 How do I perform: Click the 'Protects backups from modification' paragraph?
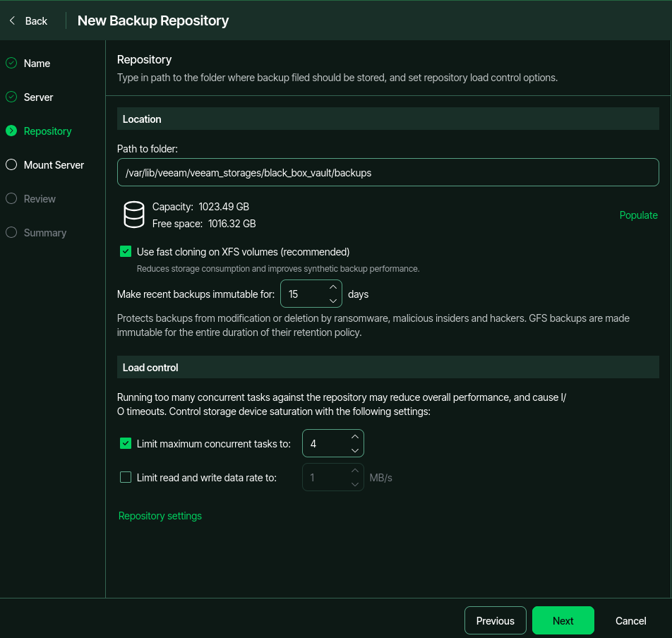tap(373, 325)
